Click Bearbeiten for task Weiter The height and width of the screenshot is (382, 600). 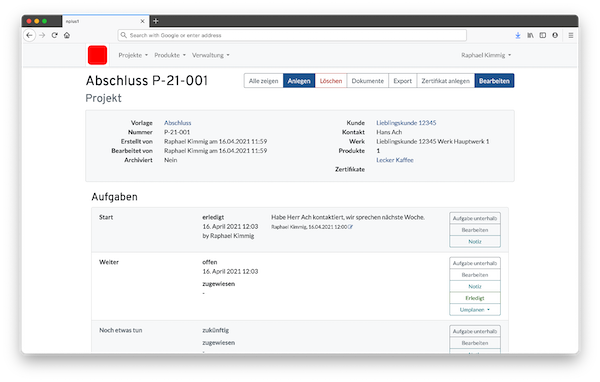(475, 275)
